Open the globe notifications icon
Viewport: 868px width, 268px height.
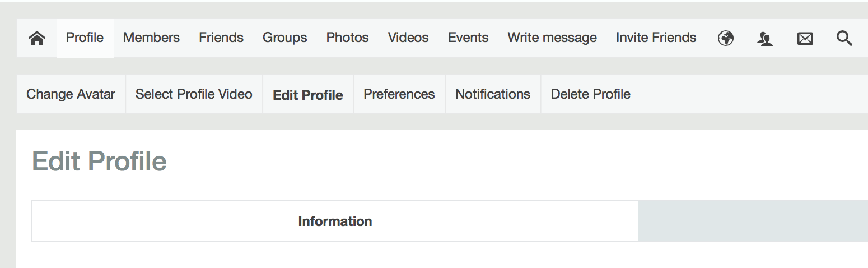726,38
